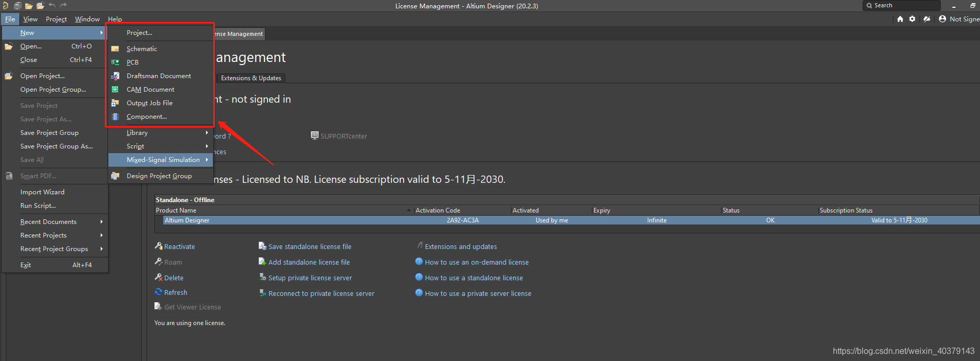
Task: Click the Extensions and updates icon
Action: click(419, 246)
